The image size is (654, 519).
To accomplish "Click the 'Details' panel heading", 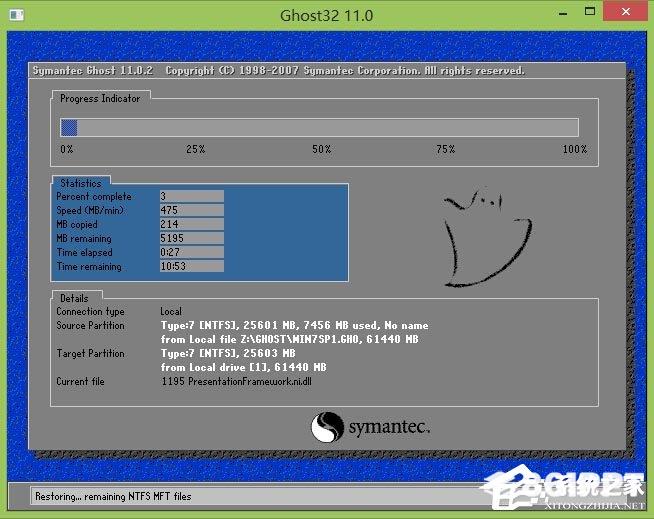I will pos(74,298).
